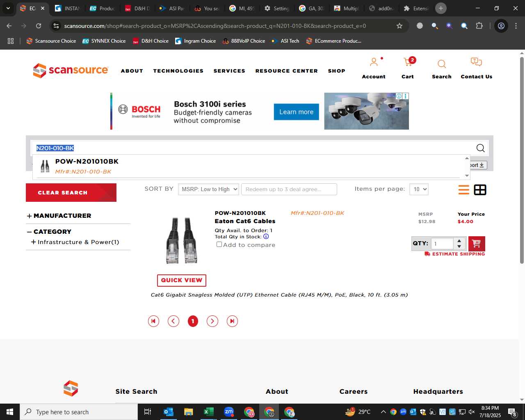Open the Shop menu

[337, 71]
